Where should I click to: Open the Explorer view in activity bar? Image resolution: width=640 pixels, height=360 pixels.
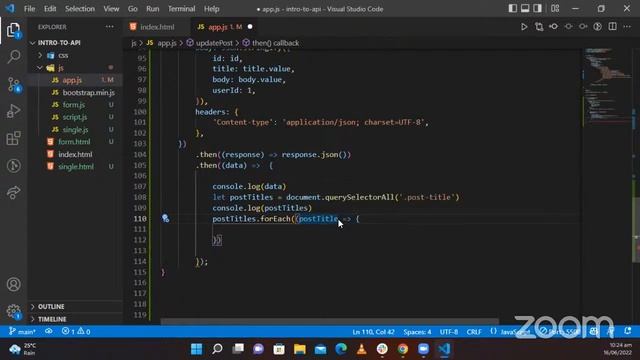tap(13, 30)
